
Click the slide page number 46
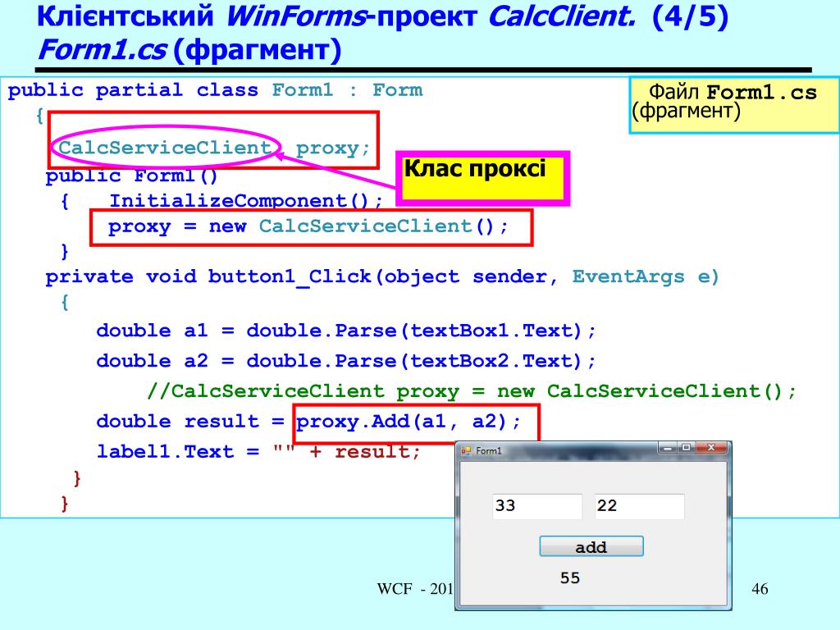pyautogui.click(x=760, y=589)
